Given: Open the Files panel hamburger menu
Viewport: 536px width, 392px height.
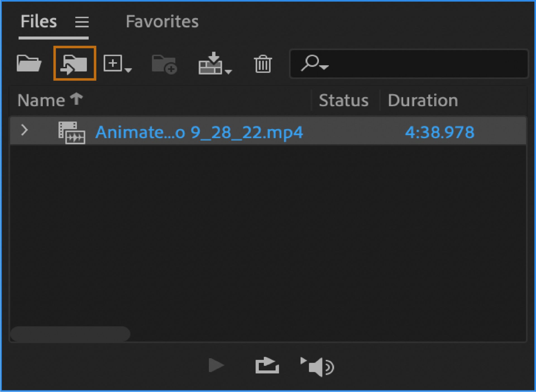Looking at the screenshot, I should point(82,22).
